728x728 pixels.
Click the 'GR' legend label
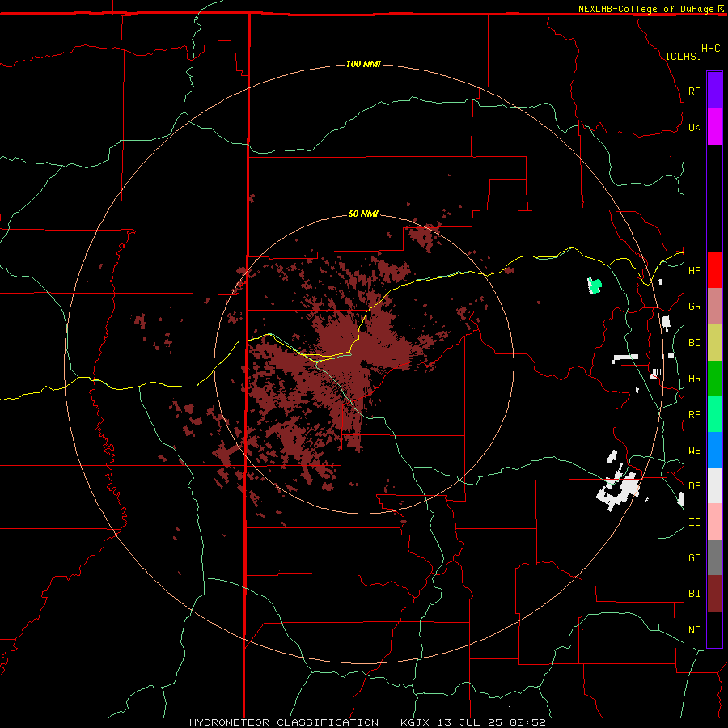(694, 307)
